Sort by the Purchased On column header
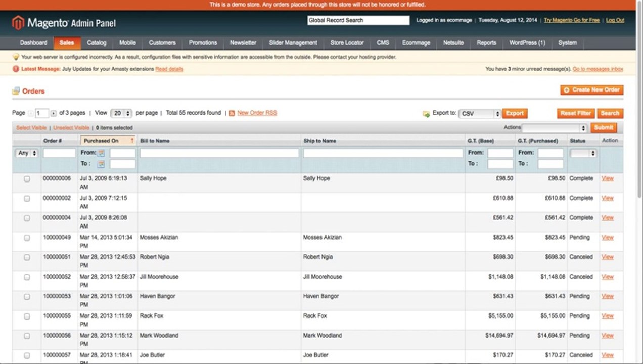 (108, 141)
